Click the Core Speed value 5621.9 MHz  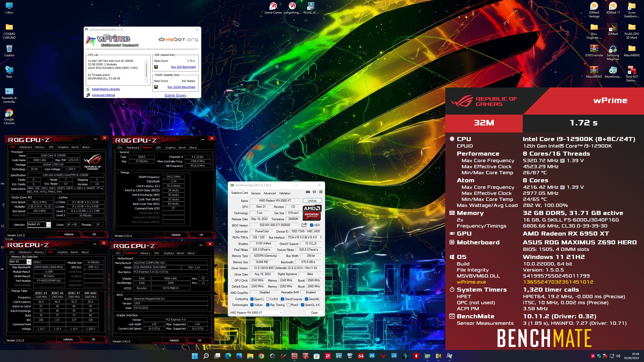click(x=39, y=202)
